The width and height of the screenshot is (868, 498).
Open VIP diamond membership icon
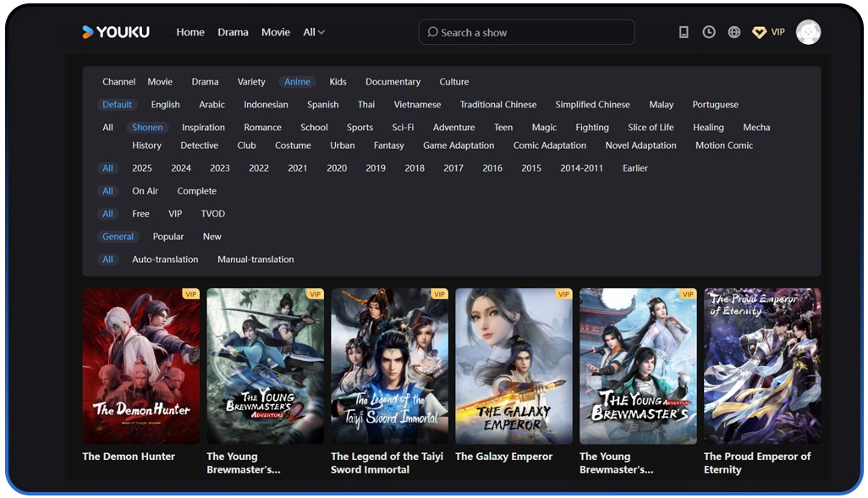(760, 32)
